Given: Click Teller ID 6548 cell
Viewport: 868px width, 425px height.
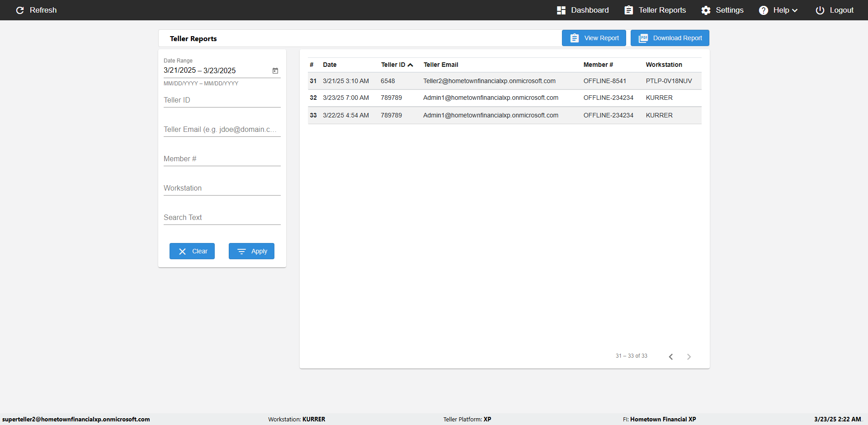Looking at the screenshot, I should 388,81.
